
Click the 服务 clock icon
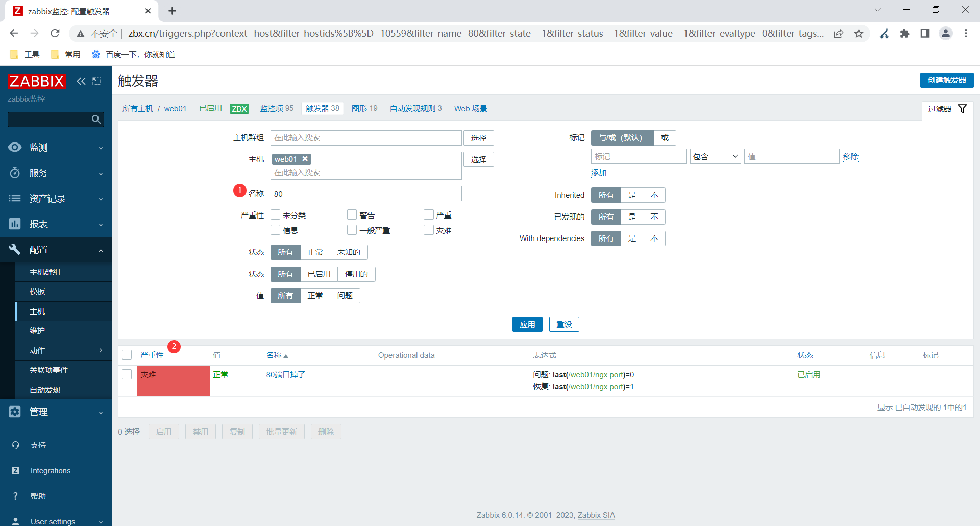tap(15, 173)
